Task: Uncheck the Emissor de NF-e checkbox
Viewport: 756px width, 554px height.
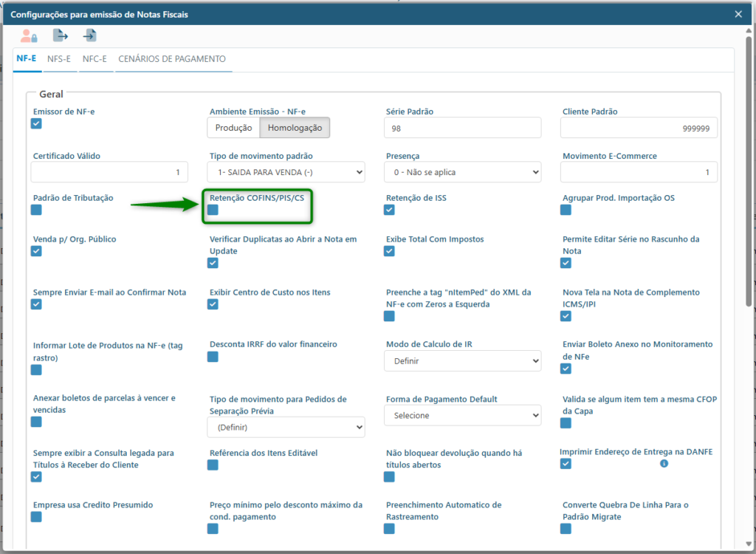Action: [36, 123]
